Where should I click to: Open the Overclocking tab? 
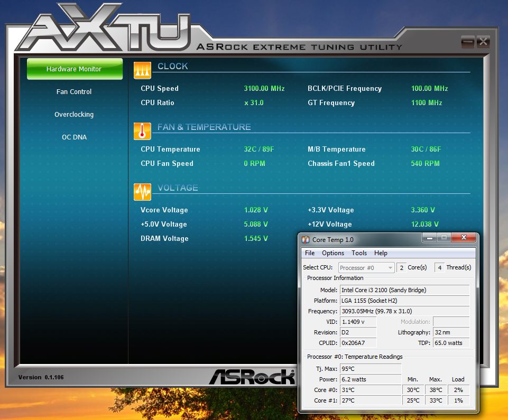(x=74, y=114)
